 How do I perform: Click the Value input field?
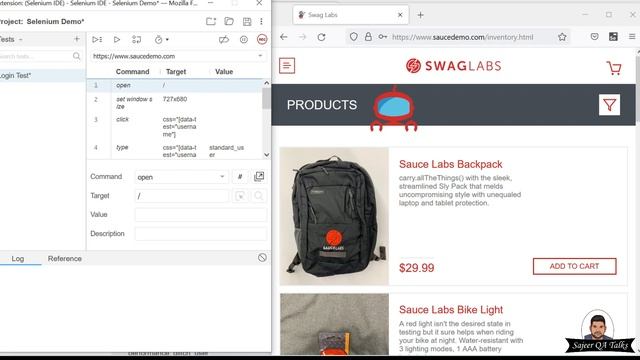[201, 215]
